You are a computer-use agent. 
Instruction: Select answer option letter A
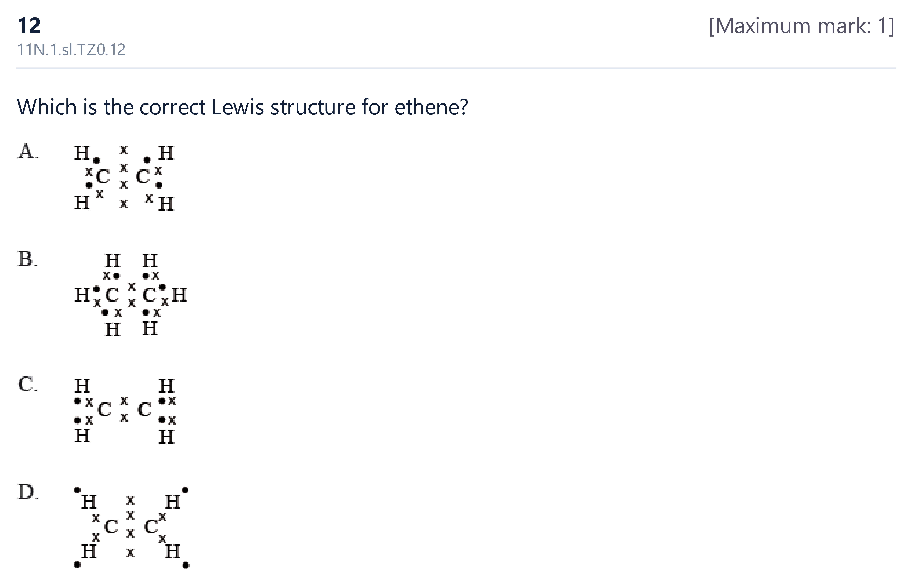[x=28, y=152]
